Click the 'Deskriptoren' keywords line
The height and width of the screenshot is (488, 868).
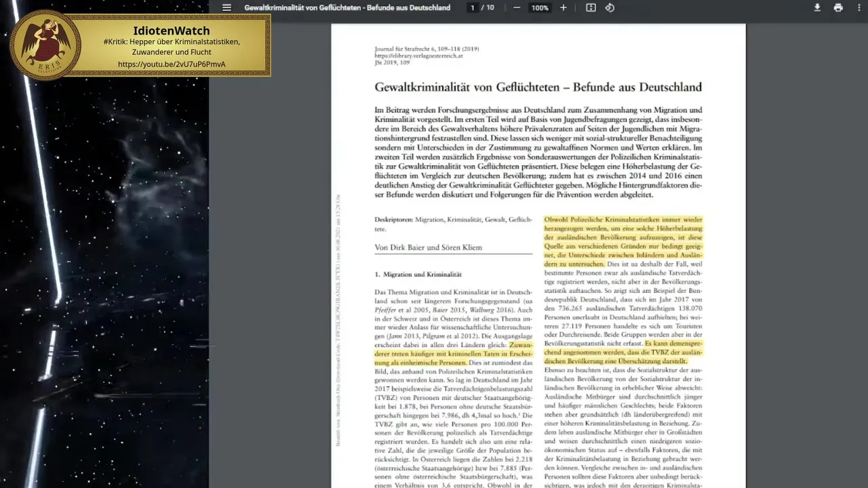coord(453,224)
